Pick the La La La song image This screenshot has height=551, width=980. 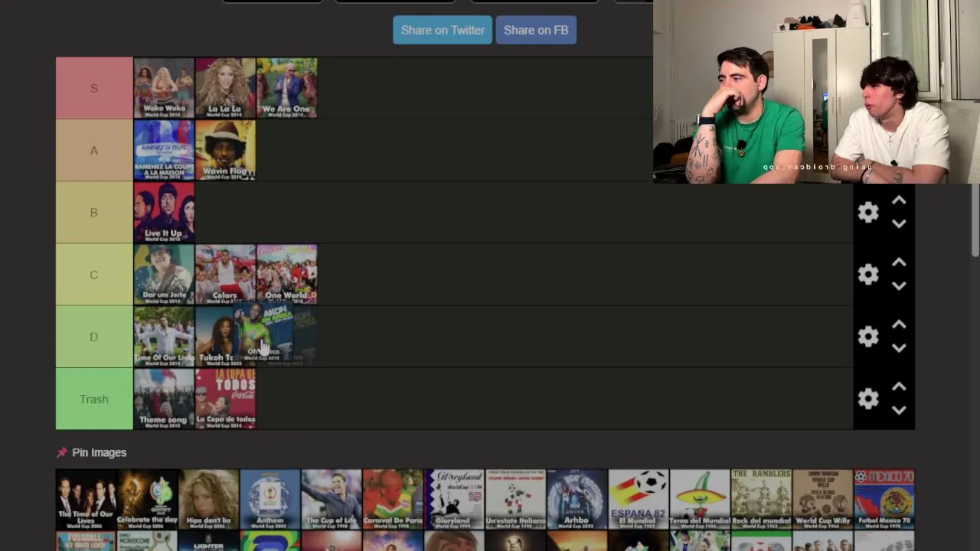(x=225, y=88)
